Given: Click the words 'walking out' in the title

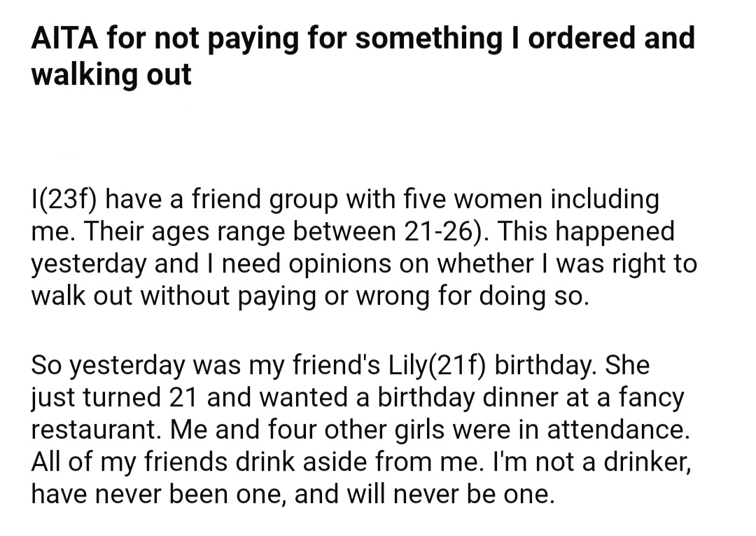Looking at the screenshot, I should point(111,74).
